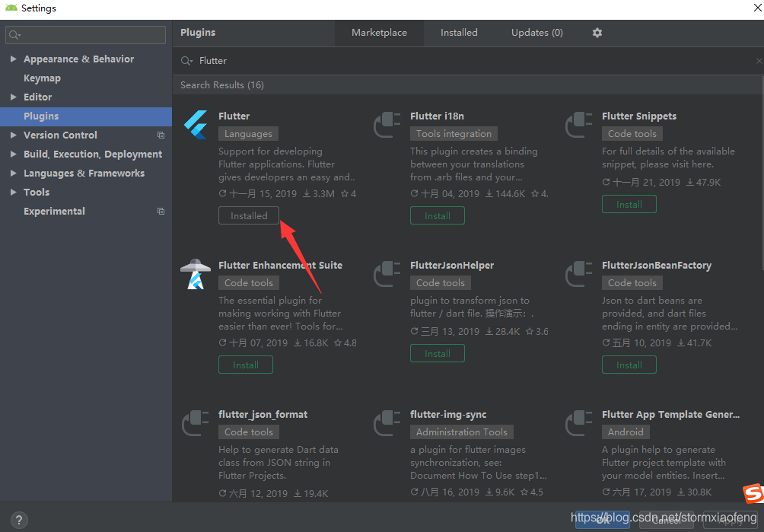The height and width of the screenshot is (532, 764).
Task: Click the plugin results vertical scrollbar
Action: [762, 171]
